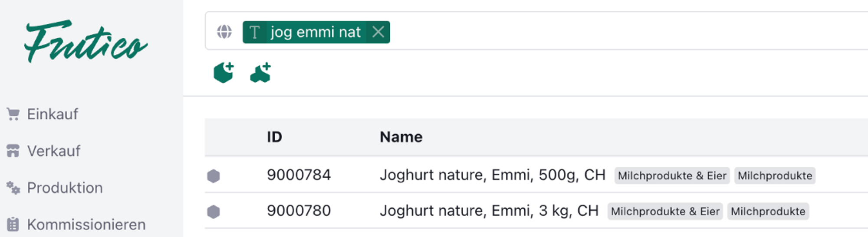Click the gears icon beside Produktion

coord(13,188)
